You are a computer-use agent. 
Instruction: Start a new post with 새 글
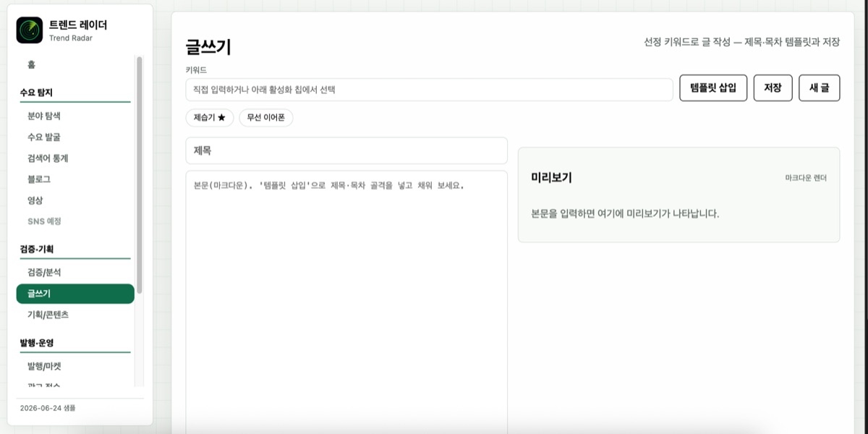click(x=820, y=88)
